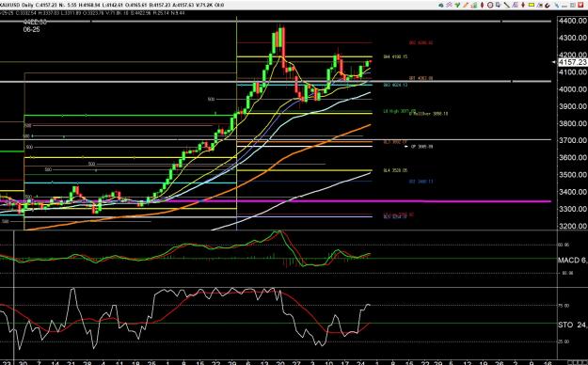Click the white pointer label near 3665

pos(420,147)
